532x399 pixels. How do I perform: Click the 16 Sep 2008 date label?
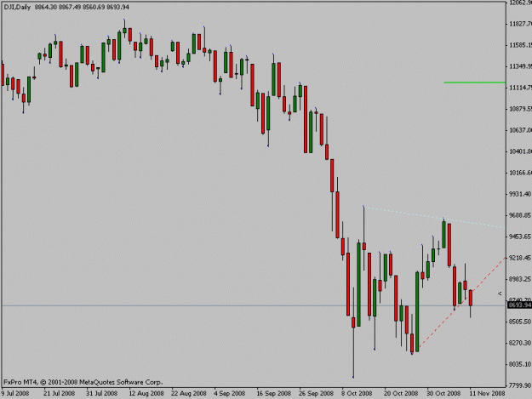(x=273, y=393)
